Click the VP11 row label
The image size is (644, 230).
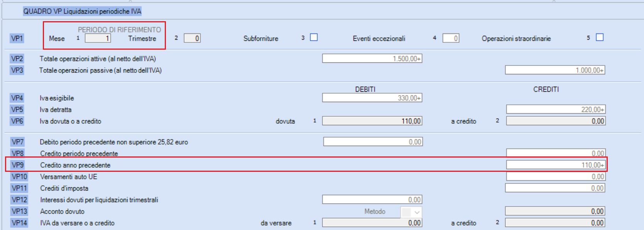pyautogui.click(x=19, y=188)
